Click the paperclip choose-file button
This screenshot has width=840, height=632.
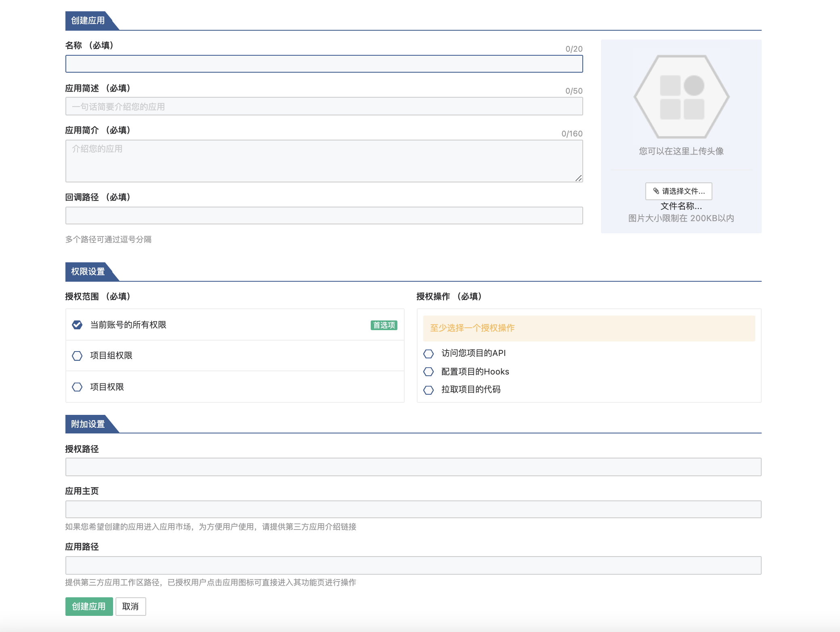tap(678, 191)
